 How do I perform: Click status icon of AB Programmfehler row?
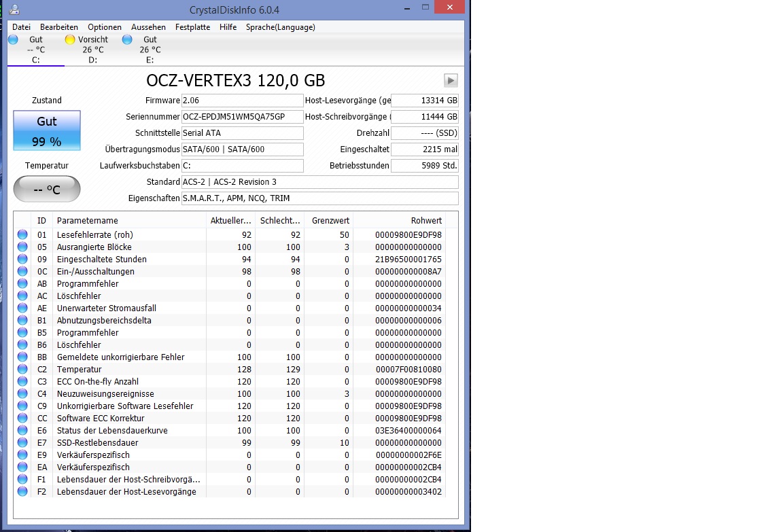point(22,283)
